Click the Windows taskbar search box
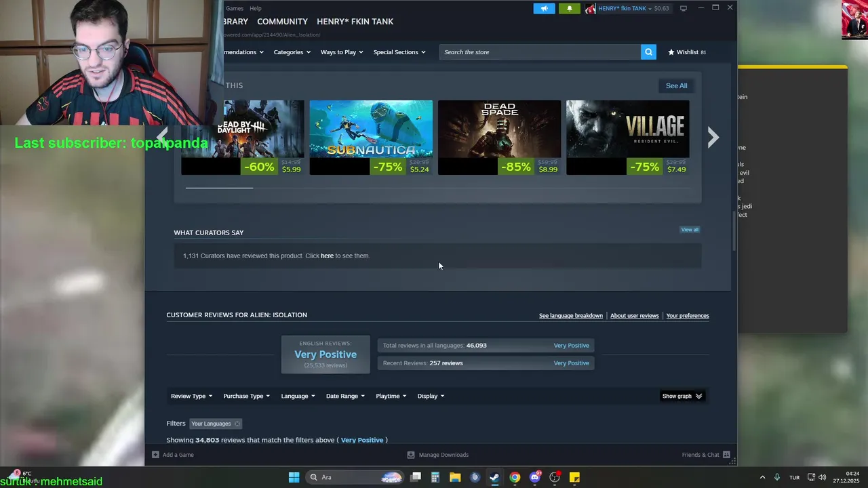 pos(355,477)
